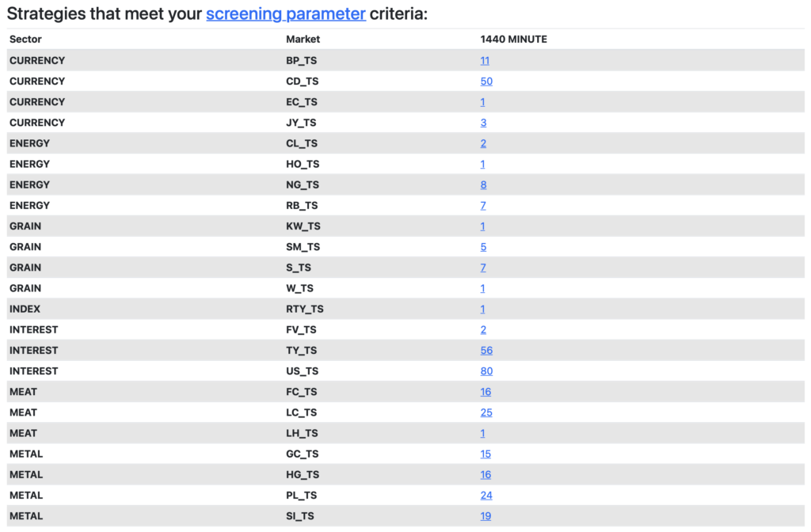
Task: Open SI_TS strategies count 19
Action: click(485, 515)
